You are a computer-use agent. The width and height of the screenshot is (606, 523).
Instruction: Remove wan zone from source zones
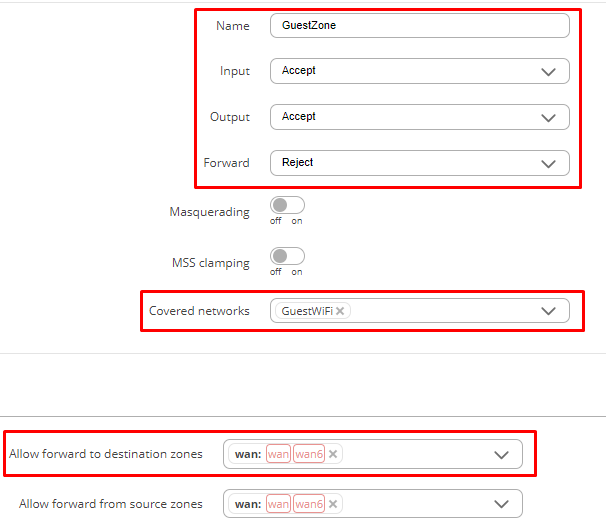[333, 504]
